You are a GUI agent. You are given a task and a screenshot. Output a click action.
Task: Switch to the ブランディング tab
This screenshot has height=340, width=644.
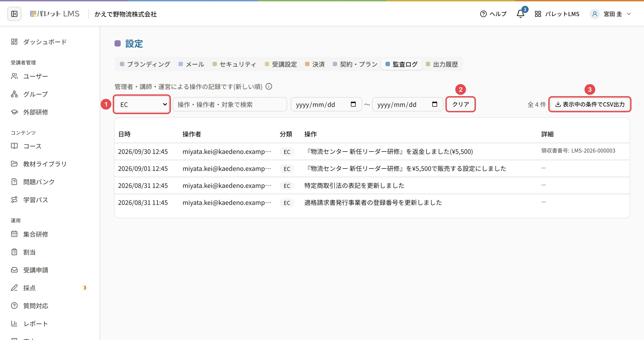(x=145, y=64)
